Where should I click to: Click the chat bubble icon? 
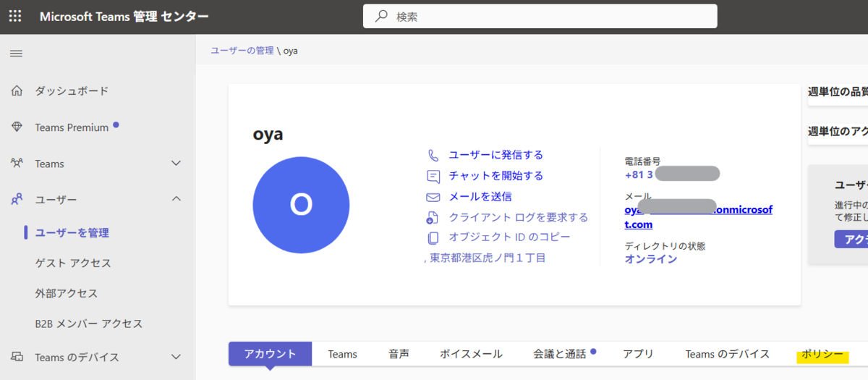point(433,176)
